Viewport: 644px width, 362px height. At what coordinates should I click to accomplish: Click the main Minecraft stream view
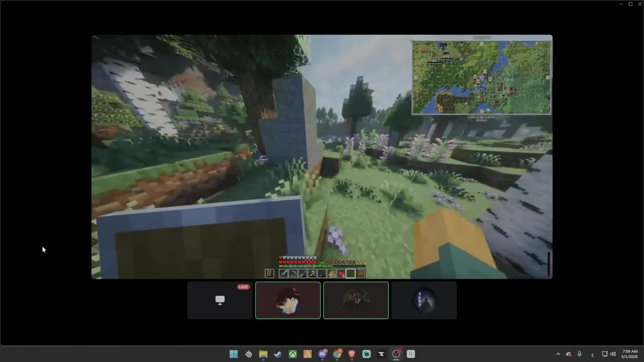click(x=322, y=157)
